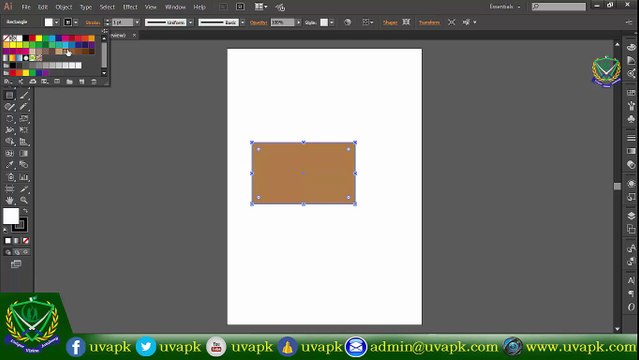Click the stroke weight input field
The height and width of the screenshot is (360, 639).
click(x=123, y=22)
